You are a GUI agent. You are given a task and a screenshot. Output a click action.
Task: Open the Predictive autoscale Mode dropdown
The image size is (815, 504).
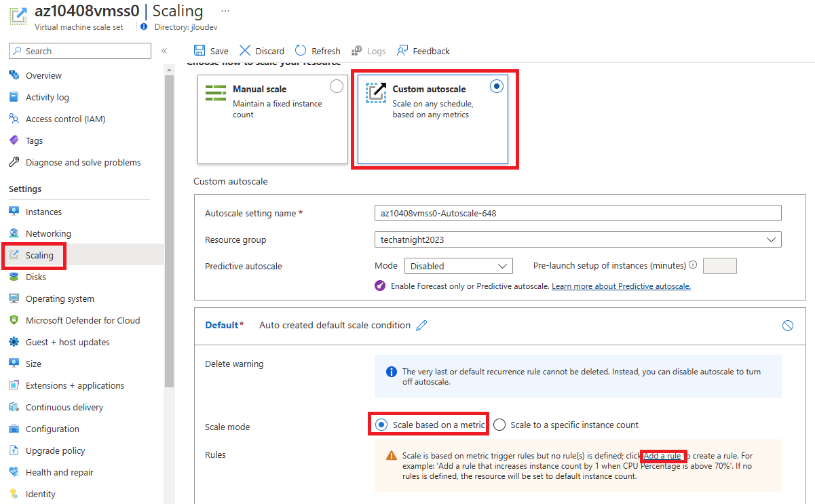(459, 266)
